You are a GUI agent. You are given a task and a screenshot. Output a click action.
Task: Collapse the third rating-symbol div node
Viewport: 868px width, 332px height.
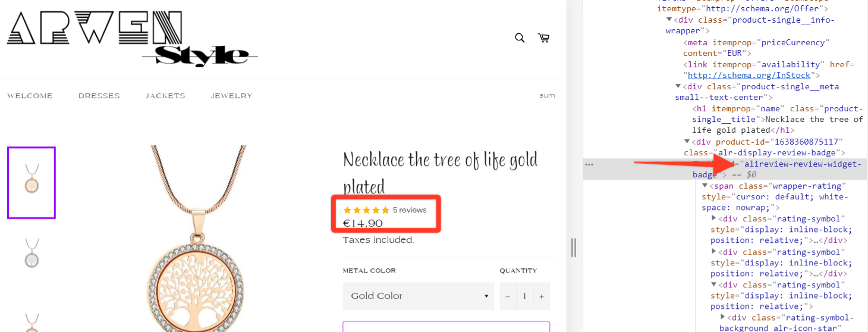[714, 285]
